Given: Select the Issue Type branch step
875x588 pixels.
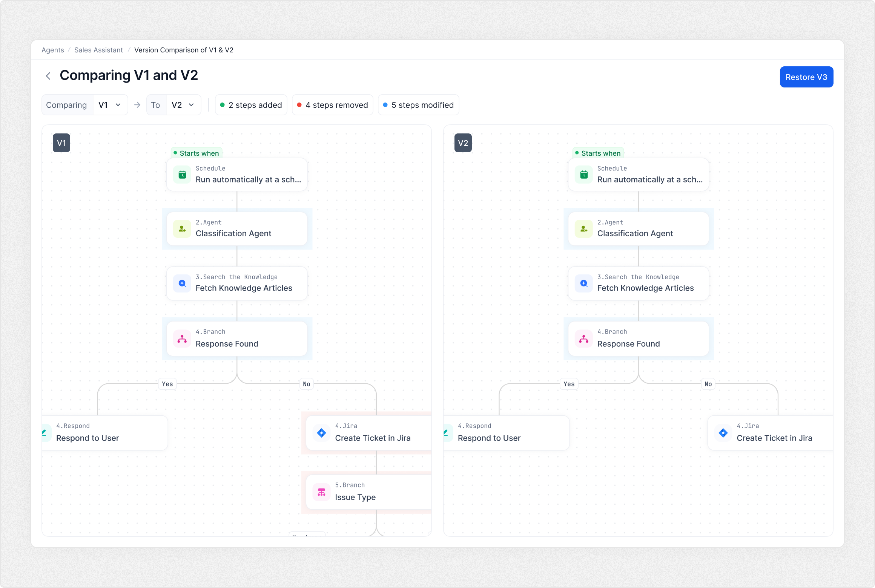Looking at the screenshot, I should [x=369, y=492].
